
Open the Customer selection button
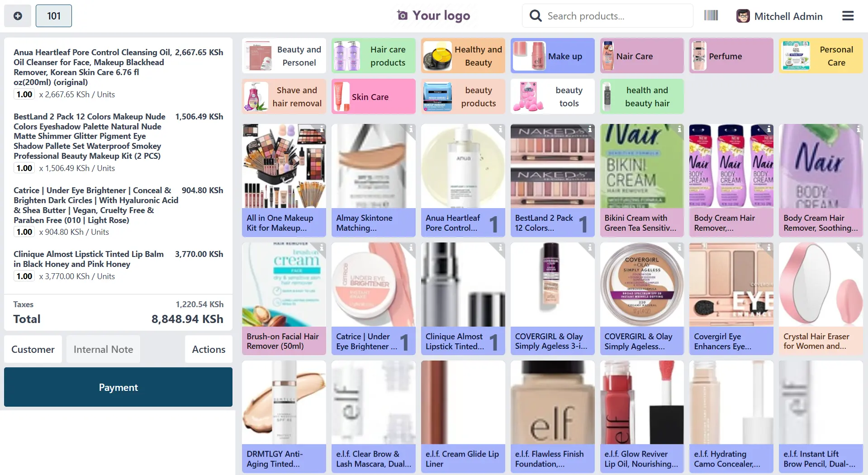[33, 349]
